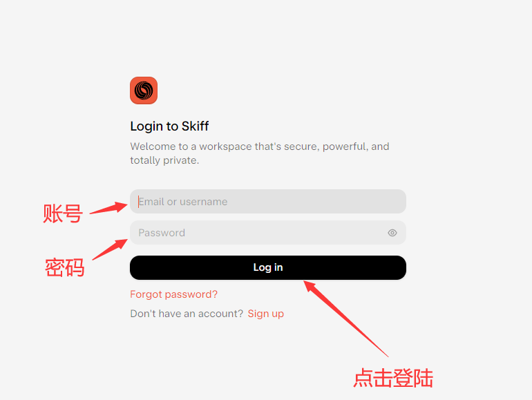
Task: Click the Welcome to a workspace text line
Action: 260,146
